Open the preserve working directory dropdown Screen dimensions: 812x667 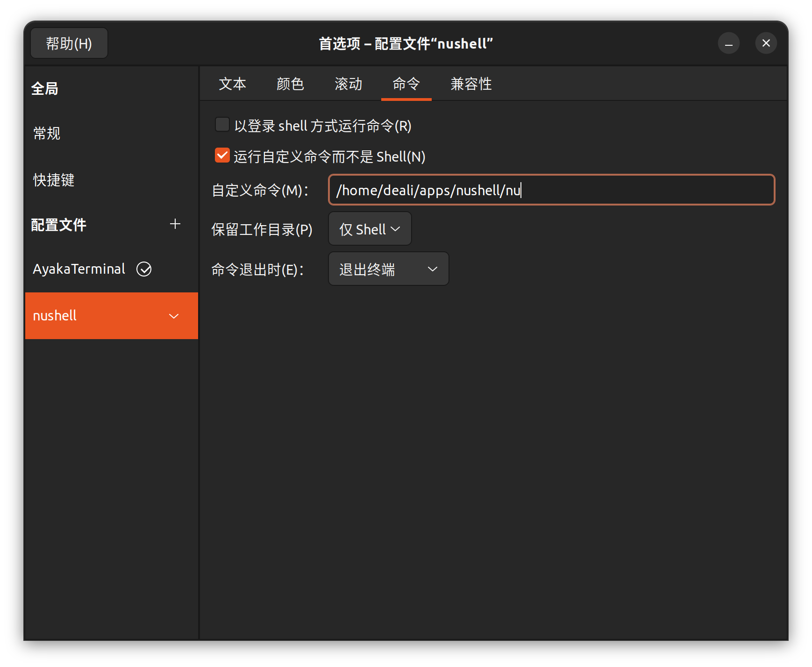tap(370, 229)
